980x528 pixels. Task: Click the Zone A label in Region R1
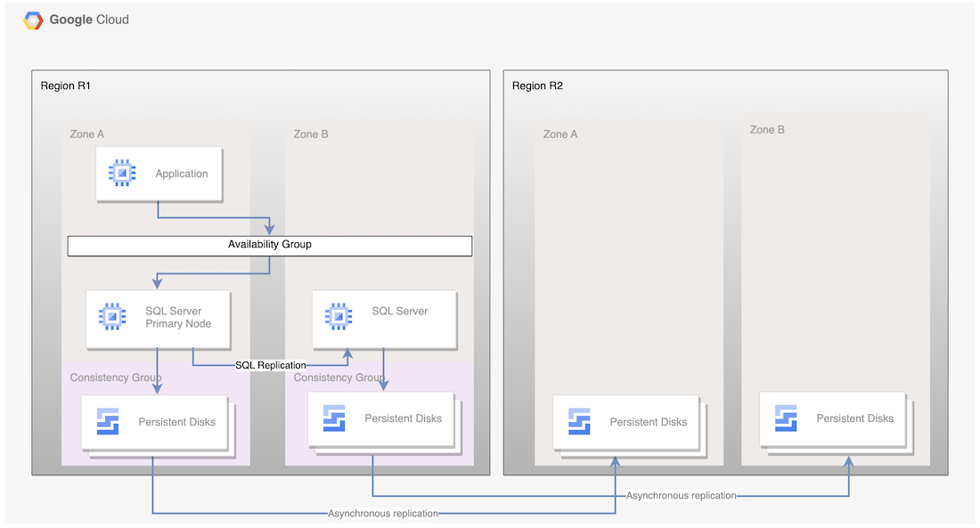click(86, 134)
